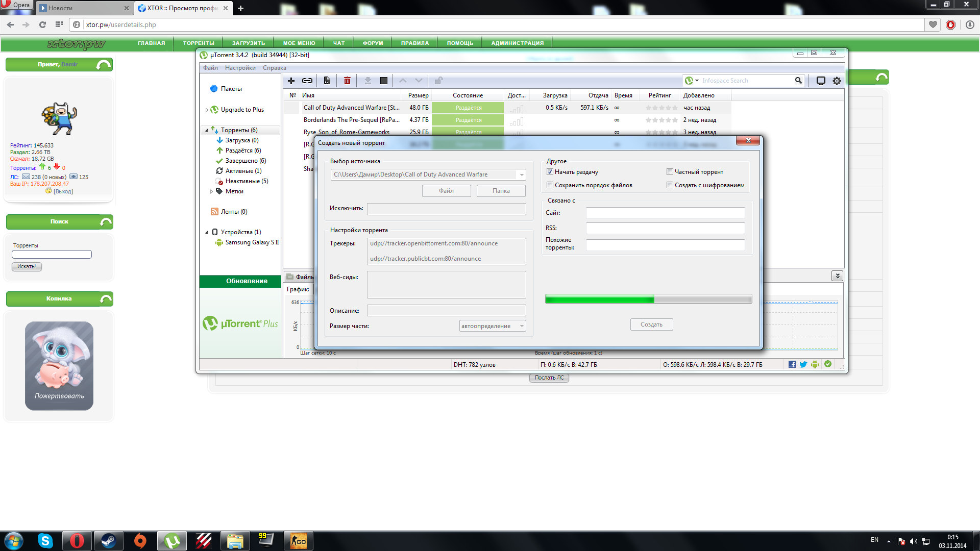
Task: Click the Twitter icon in uTorrent status bar
Action: [x=803, y=364]
